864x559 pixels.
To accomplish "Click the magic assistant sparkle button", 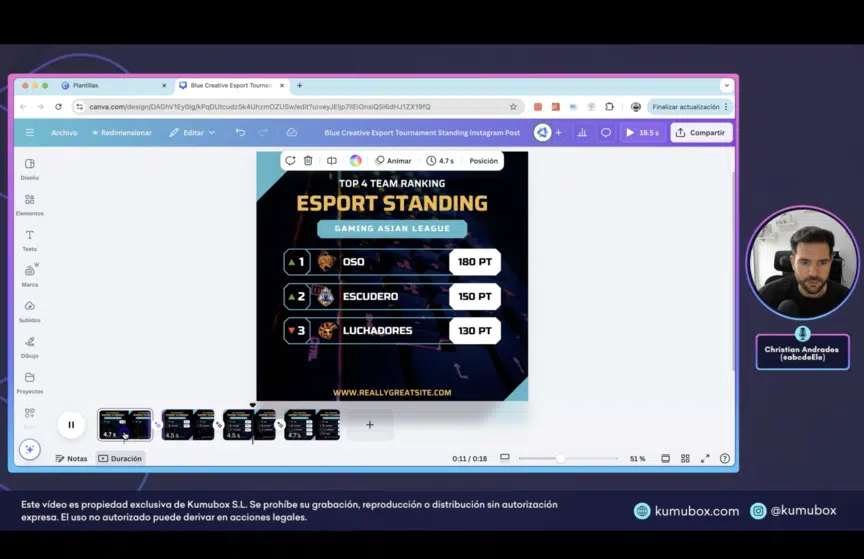I will click(x=30, y=449).
